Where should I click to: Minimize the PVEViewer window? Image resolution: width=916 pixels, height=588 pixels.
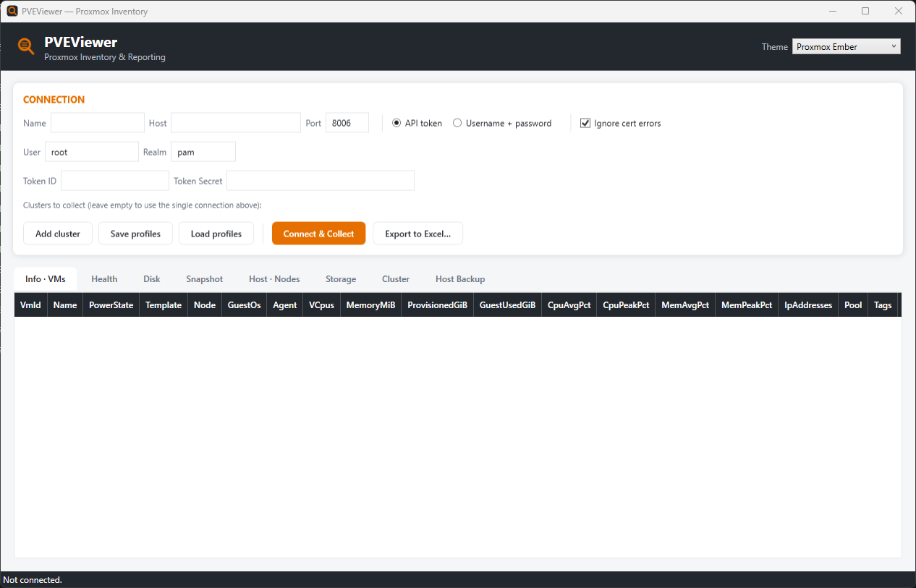(833, 11)
